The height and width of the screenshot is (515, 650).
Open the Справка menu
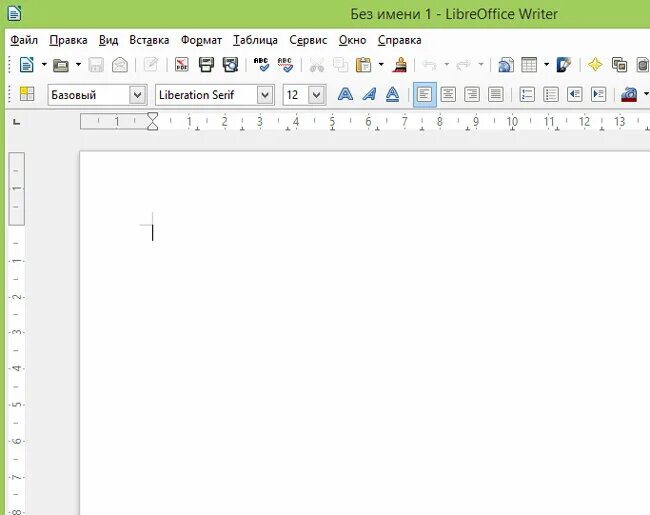click(400, 40)
